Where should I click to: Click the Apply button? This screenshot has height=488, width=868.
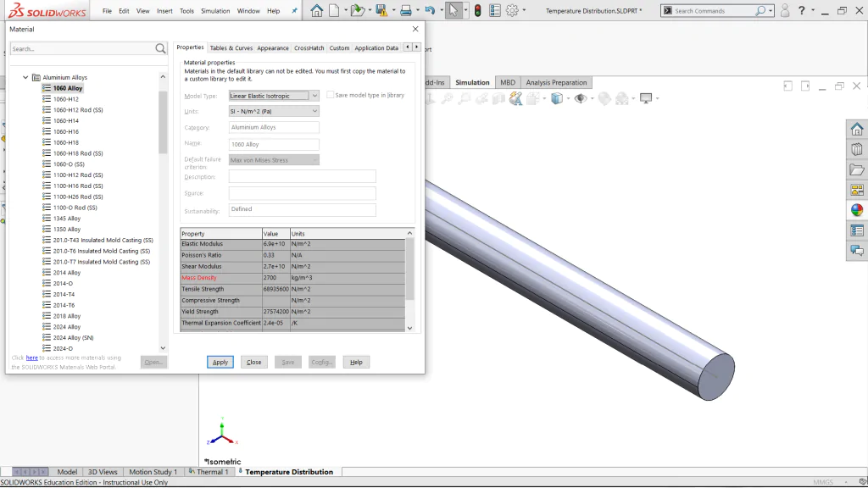coord(220,363)
